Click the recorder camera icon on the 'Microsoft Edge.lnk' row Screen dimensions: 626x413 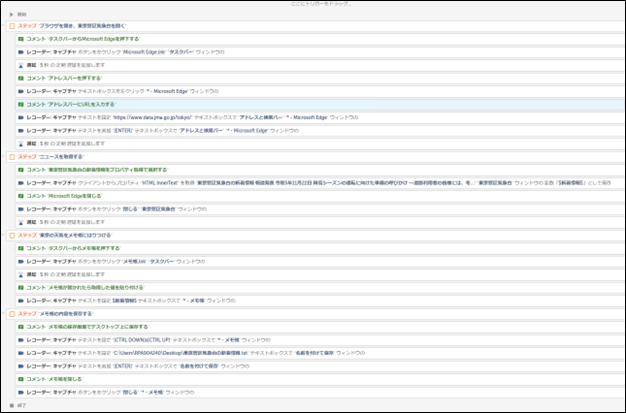coord(21,51)
